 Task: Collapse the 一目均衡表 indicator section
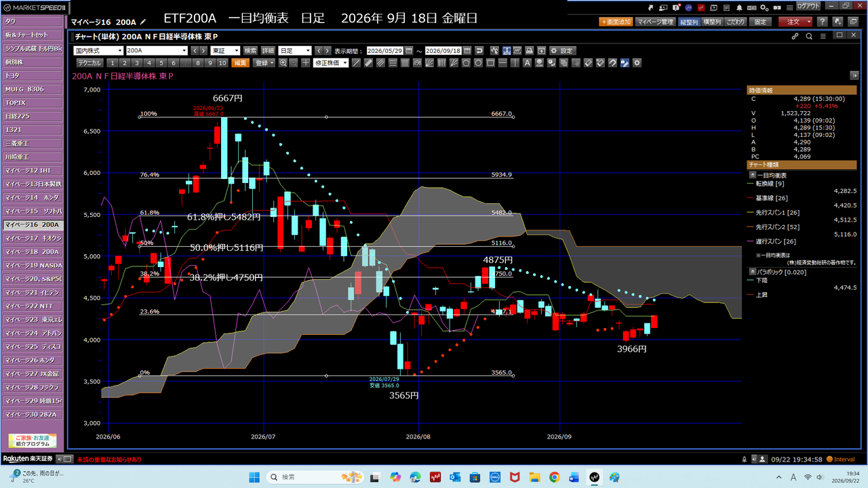coord(752,174)
